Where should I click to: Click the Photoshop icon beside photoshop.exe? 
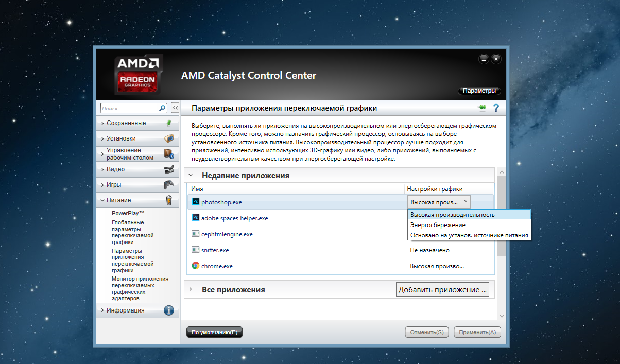(195, 202)
